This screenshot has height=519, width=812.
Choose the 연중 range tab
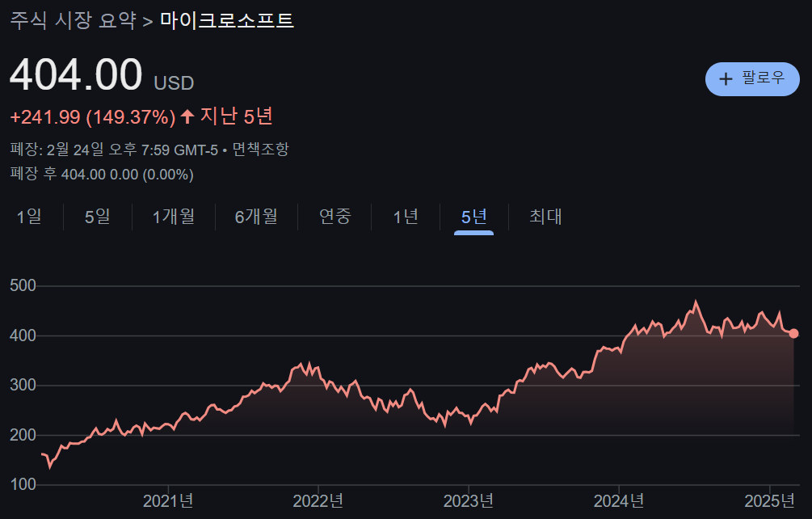[x=335, y=217]
